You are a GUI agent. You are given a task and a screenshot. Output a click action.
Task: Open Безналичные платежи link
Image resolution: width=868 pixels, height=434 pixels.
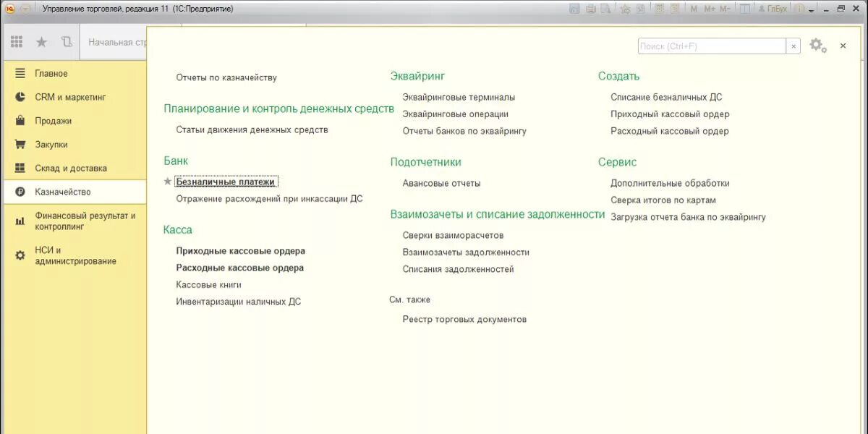point(226,182)
